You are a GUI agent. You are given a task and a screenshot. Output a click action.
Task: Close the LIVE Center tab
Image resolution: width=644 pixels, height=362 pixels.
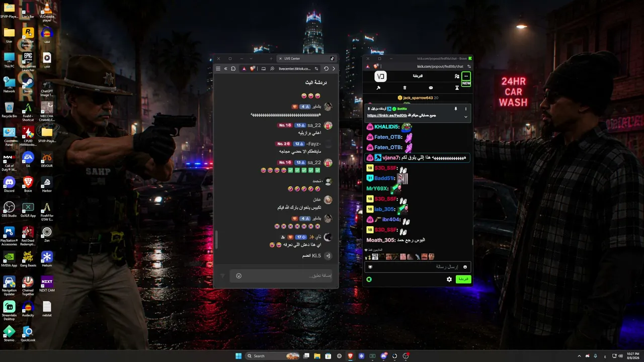point(280,59)
